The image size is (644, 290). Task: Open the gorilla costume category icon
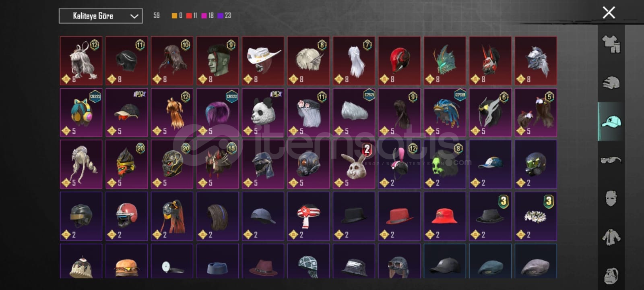[611, 275]
